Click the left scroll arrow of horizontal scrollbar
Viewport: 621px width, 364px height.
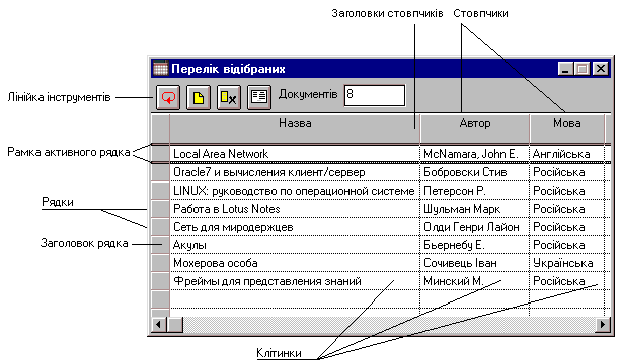159,325
